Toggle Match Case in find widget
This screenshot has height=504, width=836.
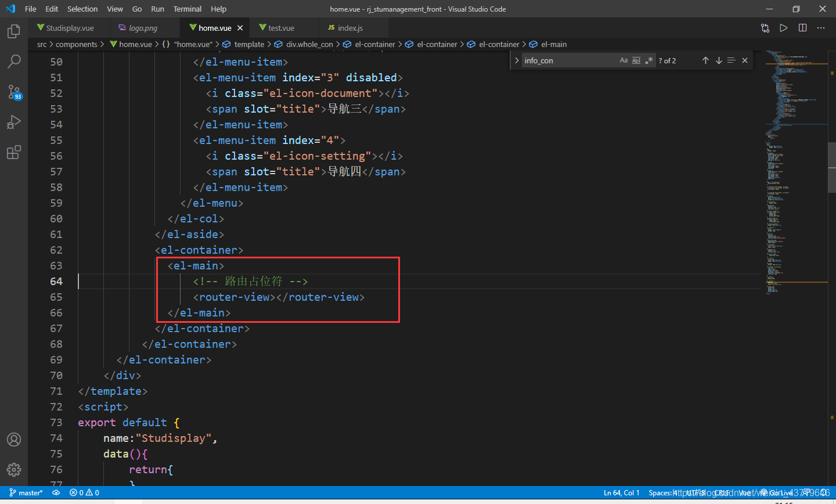pos(624,60)
